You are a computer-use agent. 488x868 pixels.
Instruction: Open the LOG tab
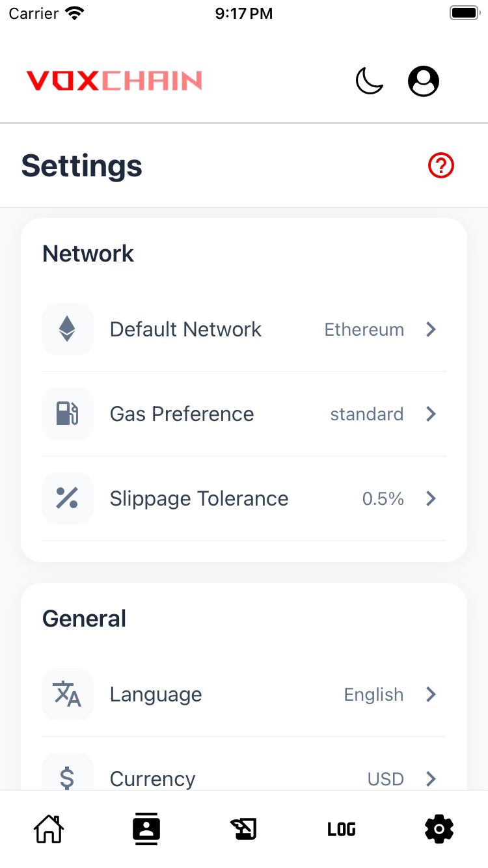coord(342,829)
